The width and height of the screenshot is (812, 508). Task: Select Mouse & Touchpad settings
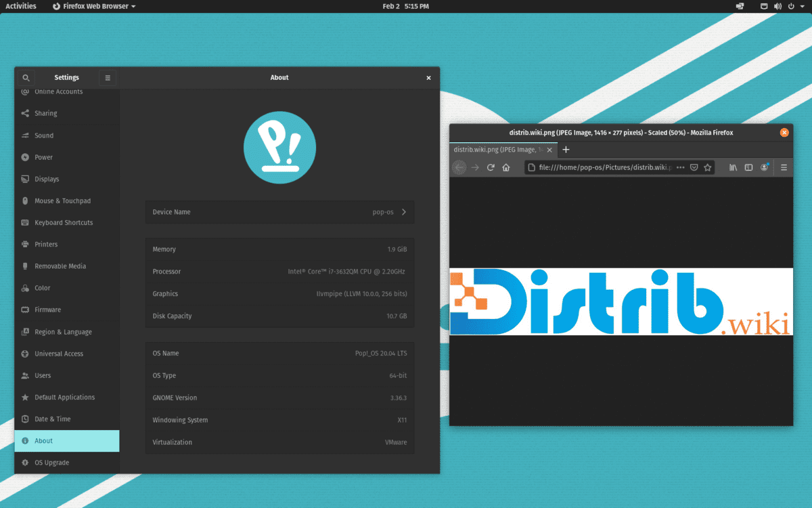(67, 200)
